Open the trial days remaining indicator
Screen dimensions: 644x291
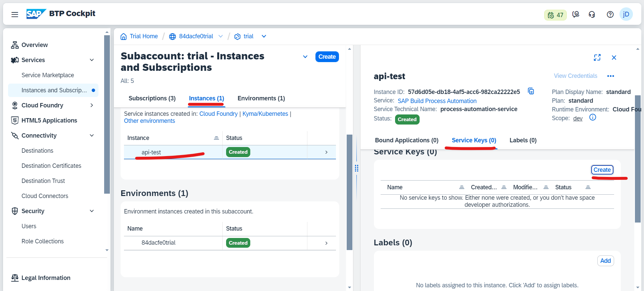(x=555, y=15)
